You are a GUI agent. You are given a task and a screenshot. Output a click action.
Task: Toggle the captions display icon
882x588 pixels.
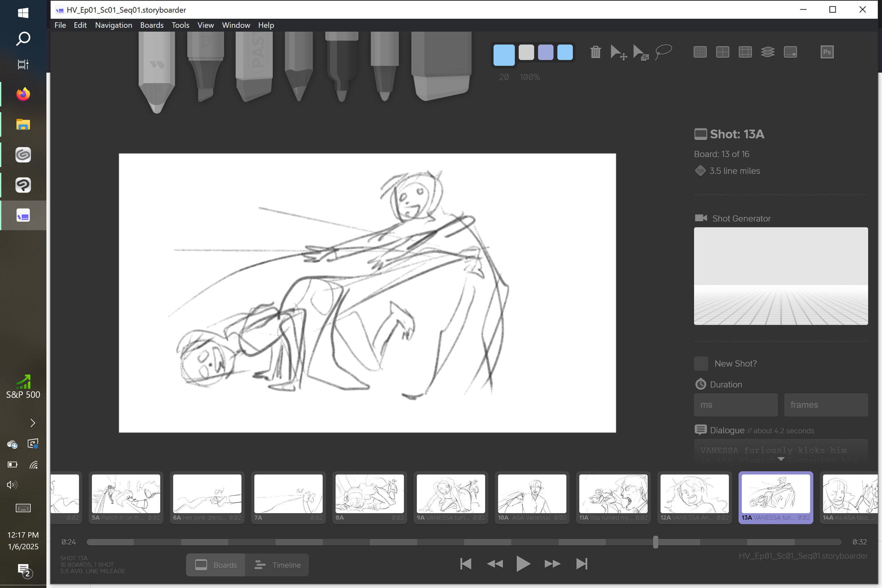pos(790,52)
